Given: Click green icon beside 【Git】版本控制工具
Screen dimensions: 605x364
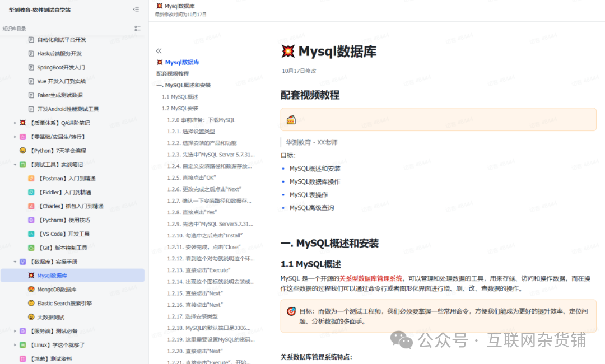Looking at the screenshot, I should coord(31,248).
